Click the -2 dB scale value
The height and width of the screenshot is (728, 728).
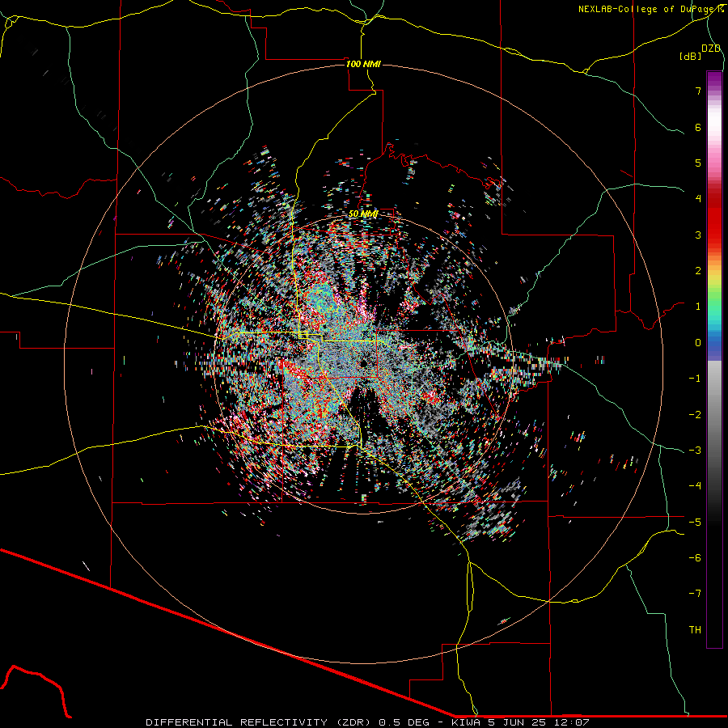(695, 415)
